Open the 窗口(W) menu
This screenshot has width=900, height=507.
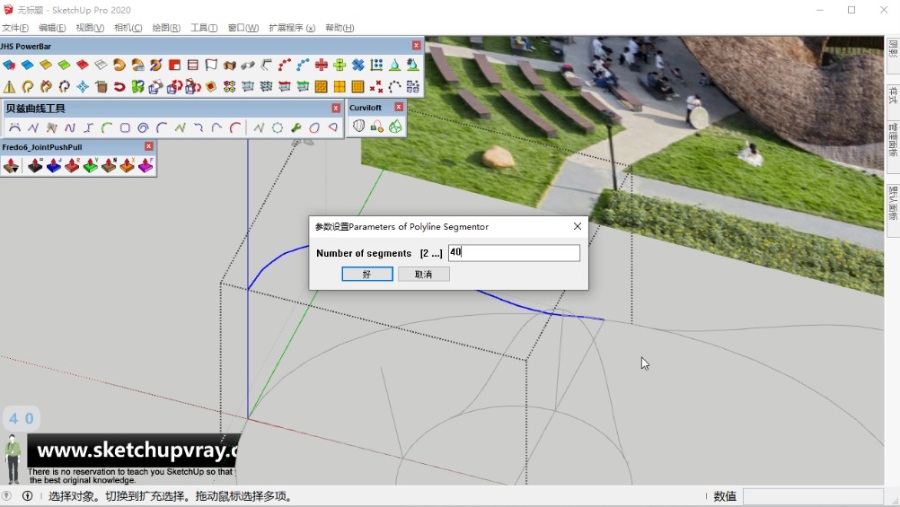tap(243, 28)
